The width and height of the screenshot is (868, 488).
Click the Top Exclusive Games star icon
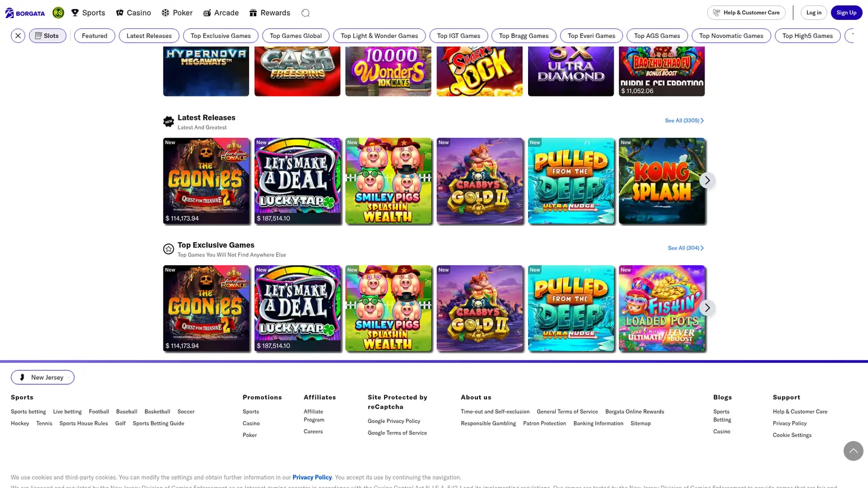point(169,249)
